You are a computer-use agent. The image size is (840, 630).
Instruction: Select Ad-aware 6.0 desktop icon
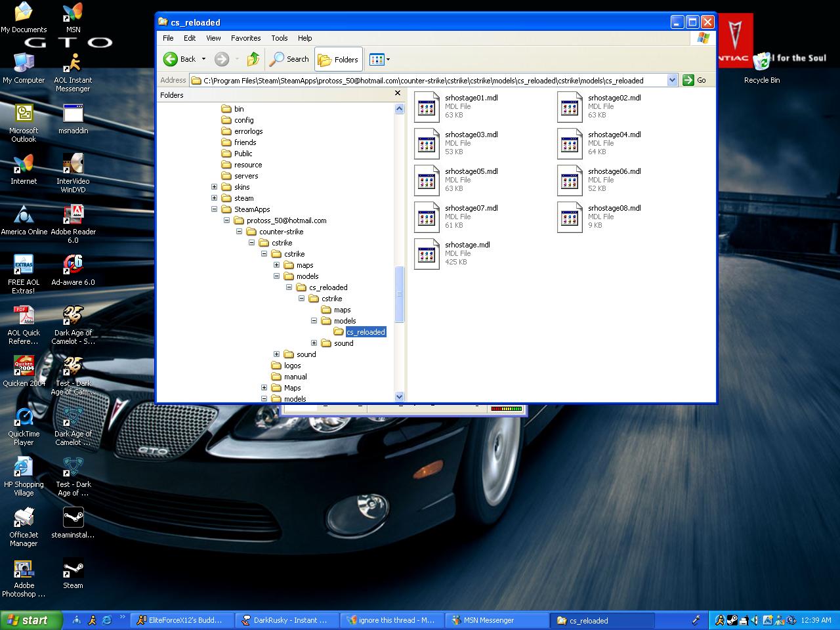click(x=73, y=270)
